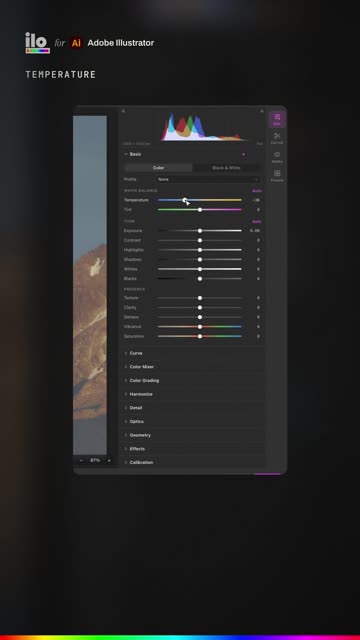360x640 pixels.
Task: Click the Shadows slider handle
Action: click(200, 260)
